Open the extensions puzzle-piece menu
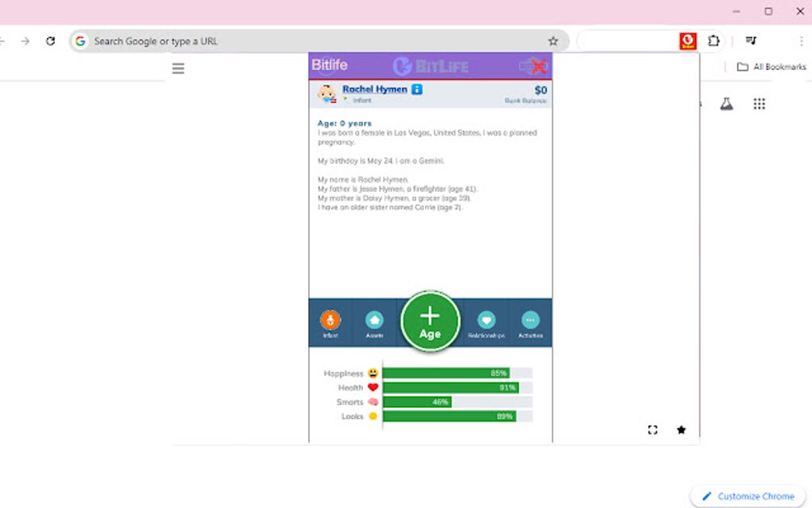 pyautogui.click(x=713, y=41)
